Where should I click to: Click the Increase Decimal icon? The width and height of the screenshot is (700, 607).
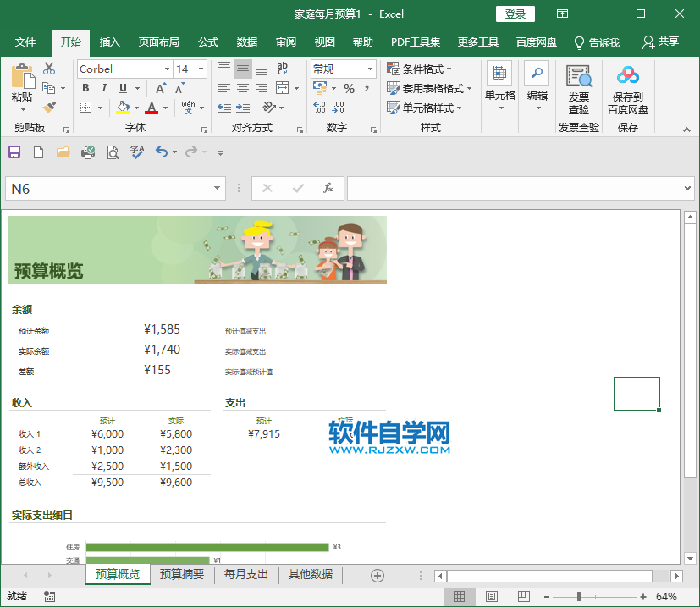pos(319,105)
